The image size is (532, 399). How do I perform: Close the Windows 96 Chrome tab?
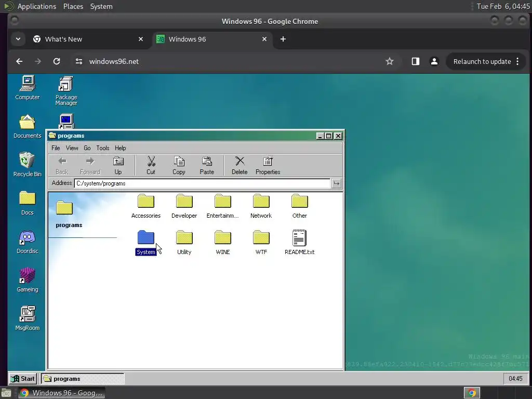pyautogui.click(x=264, y=39)
